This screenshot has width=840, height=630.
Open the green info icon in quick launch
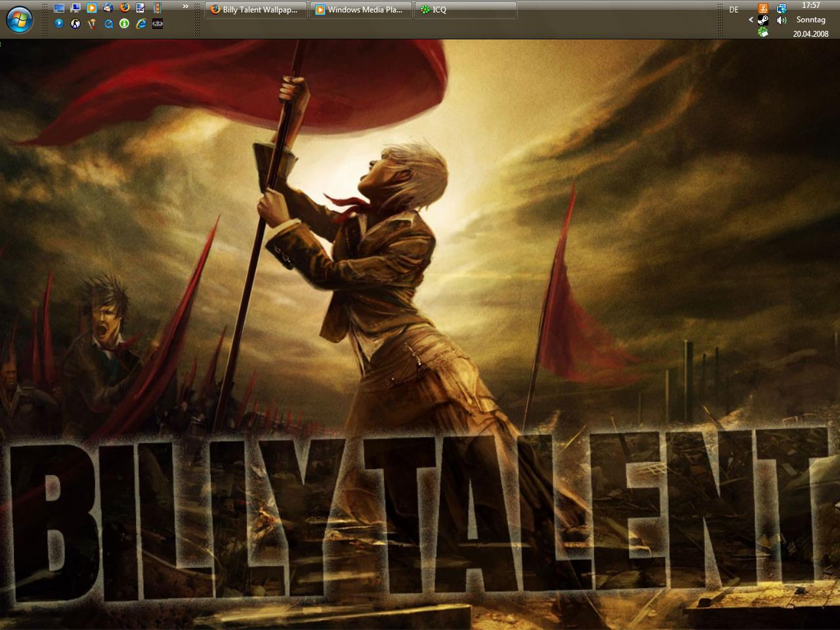click(x=125, y=24)
